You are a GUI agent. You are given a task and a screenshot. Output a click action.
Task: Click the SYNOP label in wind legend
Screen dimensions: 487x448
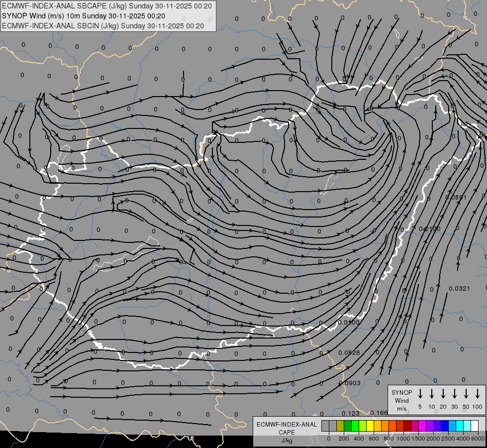point(401,392)
